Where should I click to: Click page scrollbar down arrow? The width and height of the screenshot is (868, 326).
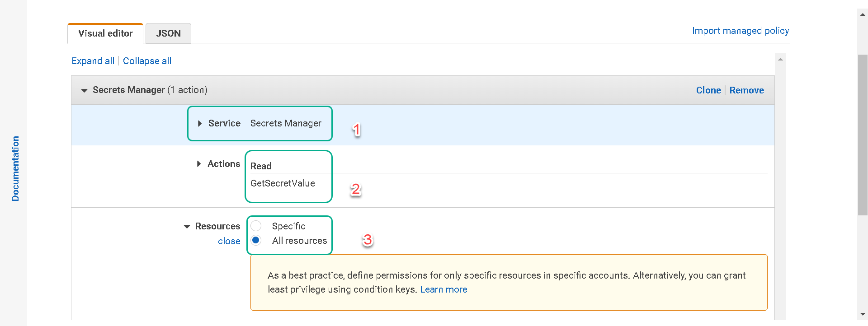(863, 314)
